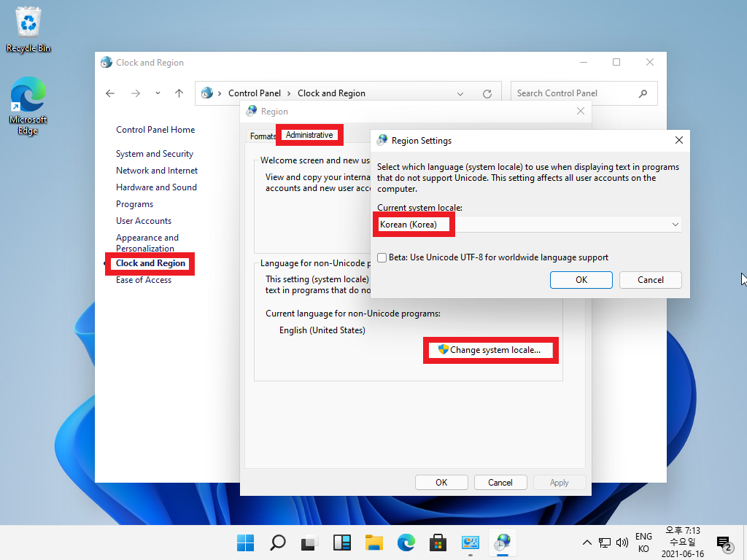The image size is (747, 560).
Task: Refresh the Clock and Region page
Action: point(487,94)
